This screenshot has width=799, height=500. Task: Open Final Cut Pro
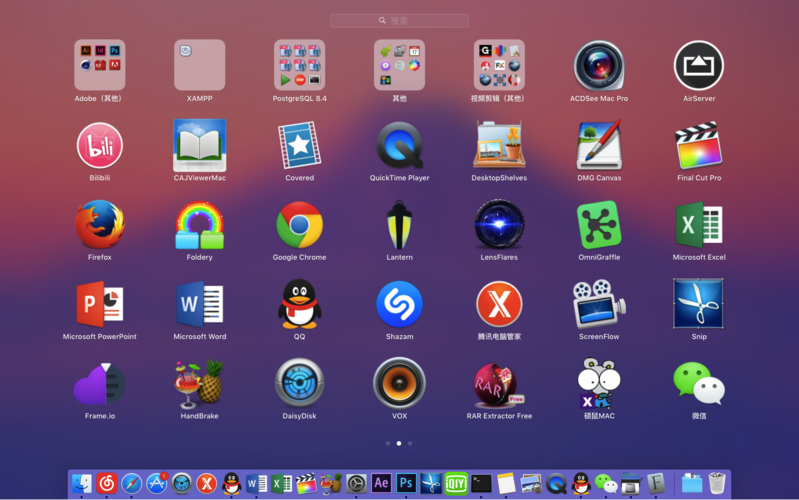(x=699, y=146)
